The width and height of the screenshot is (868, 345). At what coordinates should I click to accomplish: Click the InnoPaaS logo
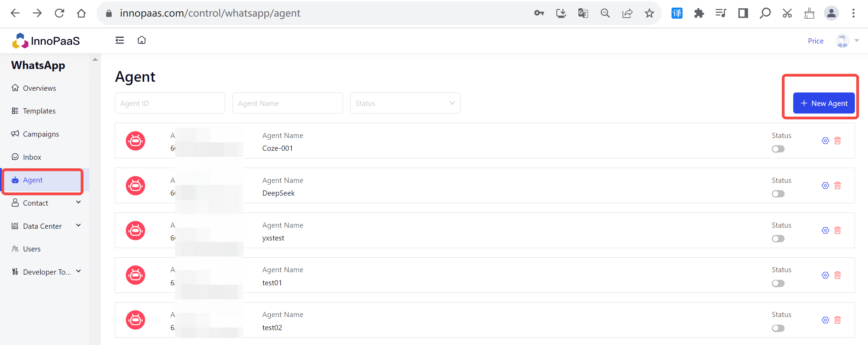[x=46, y=41]
